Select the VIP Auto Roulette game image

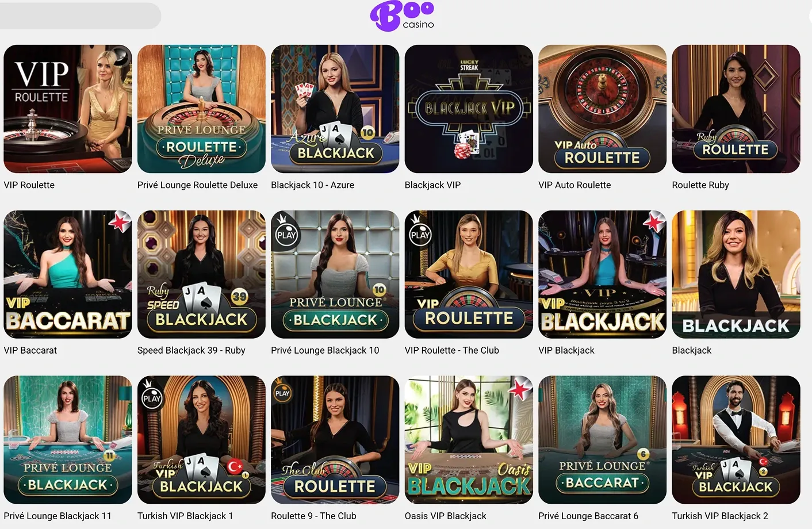pyautogui.click(x=602, y=109)
